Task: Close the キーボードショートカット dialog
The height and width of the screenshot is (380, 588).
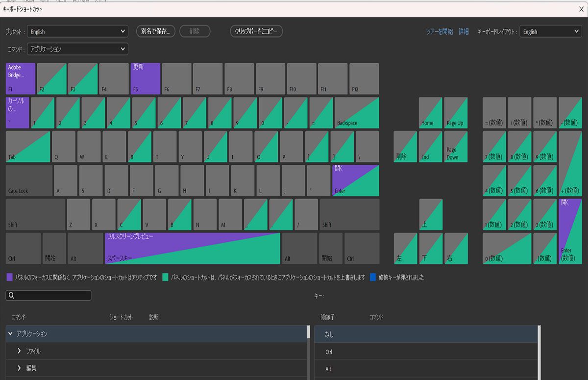Action: 581,9
